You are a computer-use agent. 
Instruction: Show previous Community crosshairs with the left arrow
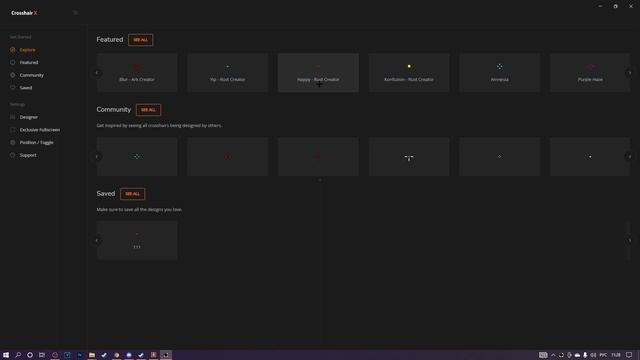point(97,157)
